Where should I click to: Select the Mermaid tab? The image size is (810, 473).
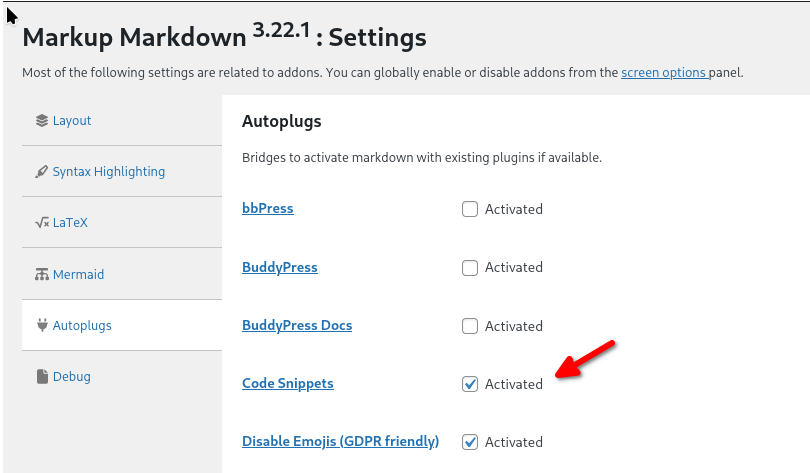pos(78,275)
